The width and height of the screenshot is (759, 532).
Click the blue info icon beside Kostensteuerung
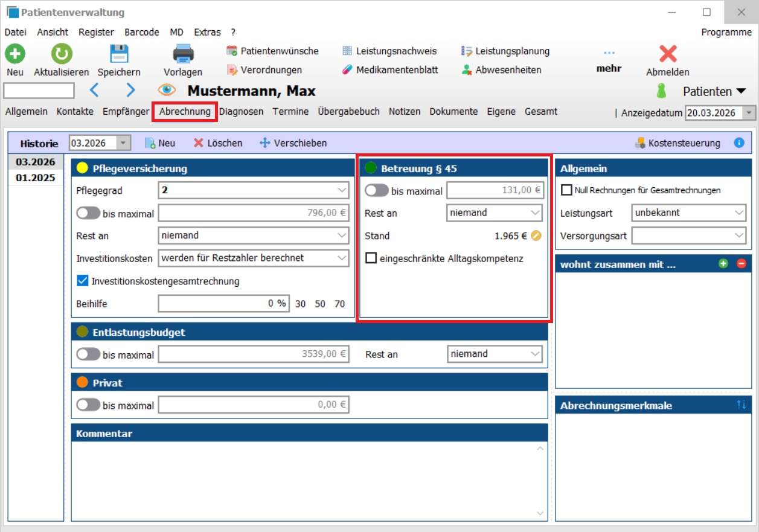point(739,143)
